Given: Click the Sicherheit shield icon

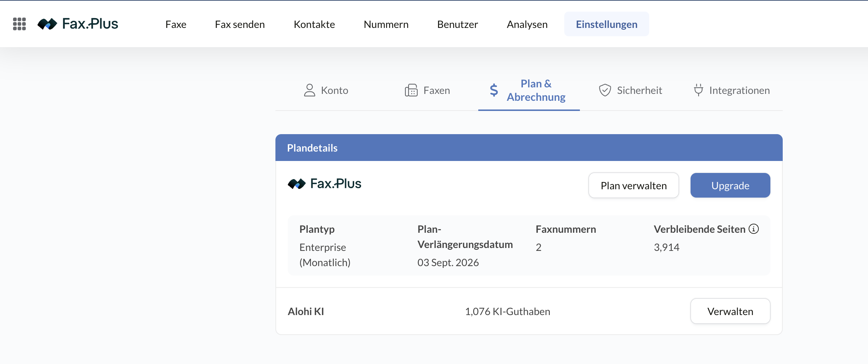Looking at the screenshot, I should [x=605, y=90].
